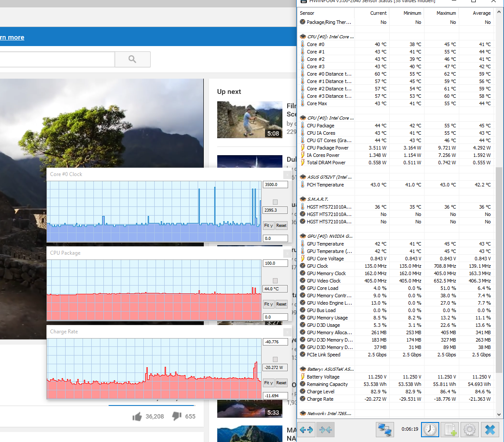Click the YouTube search magnifier button
This screenshot has width=504, height=442.
[133, 59]
